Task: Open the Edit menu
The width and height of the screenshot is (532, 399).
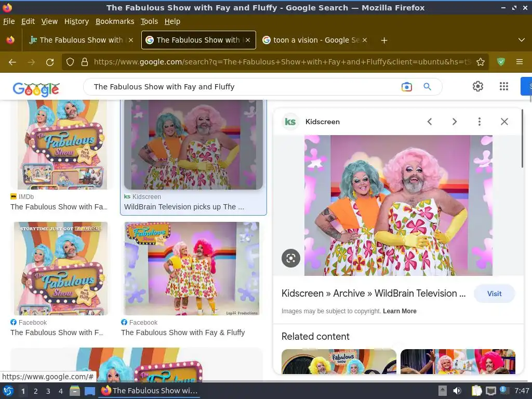Action: click(x=28, y=21)
